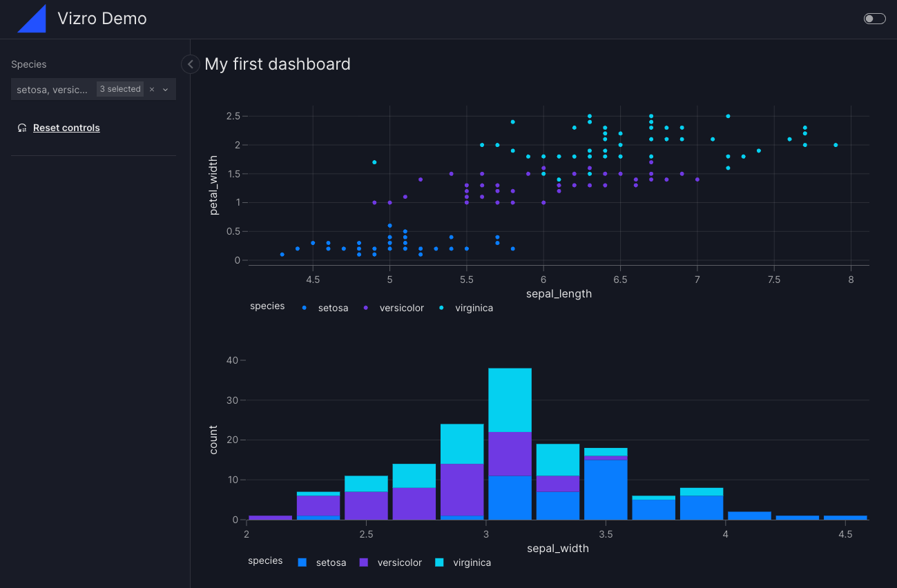
Task: Click the 'Species' filter label
Action: 29,64
